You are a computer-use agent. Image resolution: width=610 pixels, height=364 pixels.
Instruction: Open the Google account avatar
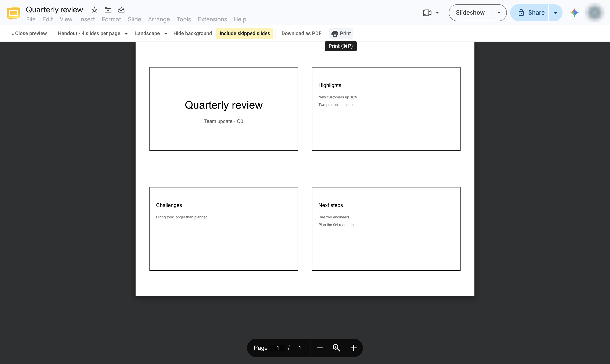595,13
